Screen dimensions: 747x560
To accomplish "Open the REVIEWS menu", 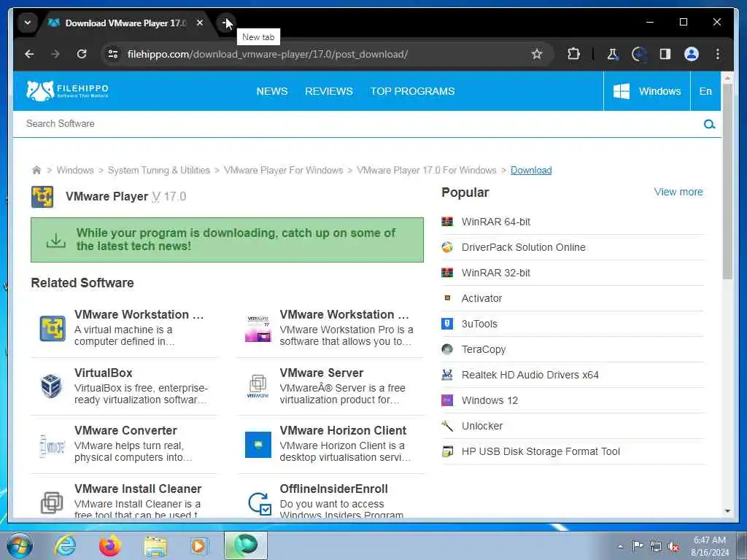I will [329, 91].
